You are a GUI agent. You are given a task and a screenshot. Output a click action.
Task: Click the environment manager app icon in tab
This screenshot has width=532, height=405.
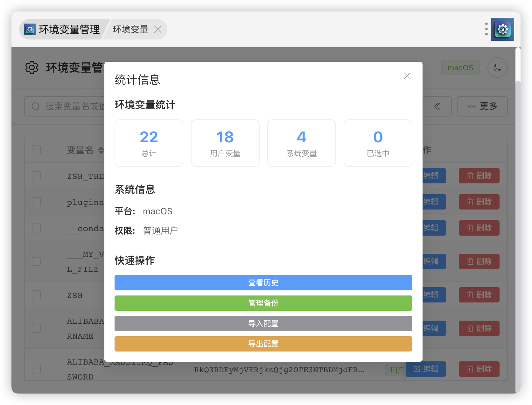[x=30, y=29]
